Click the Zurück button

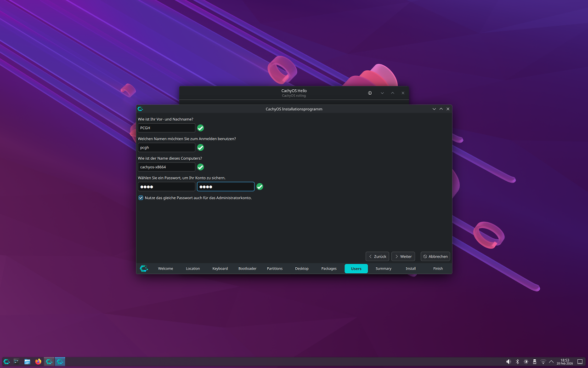[x=377, y=256]
